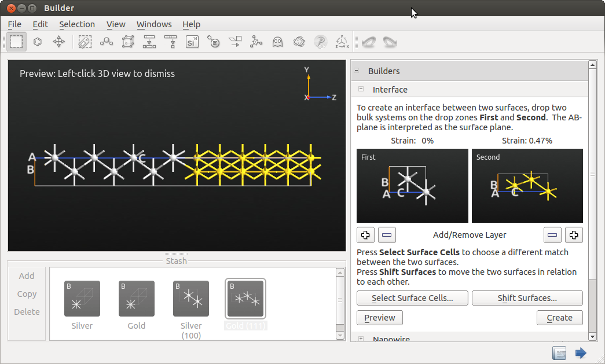Screen dimensions: 605x364
Task: Expand the Nanowire builder section
Action: point(361,339)
